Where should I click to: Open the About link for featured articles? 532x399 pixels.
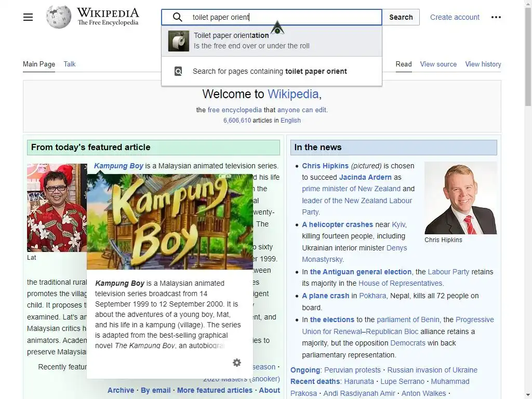[x=270, y=391]
